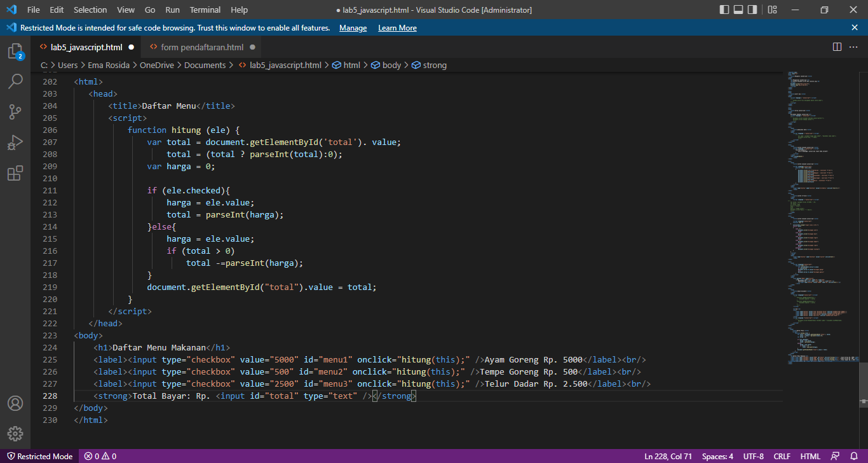Open Learn More about Restricted Mode
The image size is (868, 463).
[397, 27]
